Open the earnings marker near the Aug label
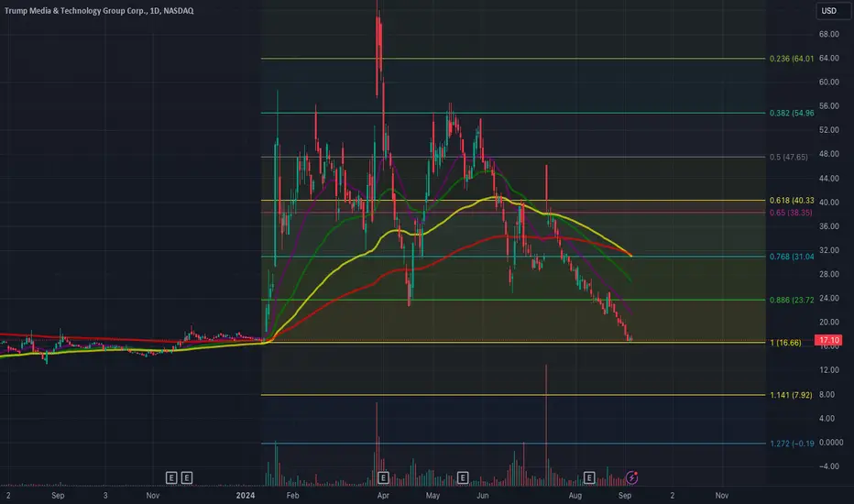The height and width of the screenshot is (504, 854). [589, 477]
